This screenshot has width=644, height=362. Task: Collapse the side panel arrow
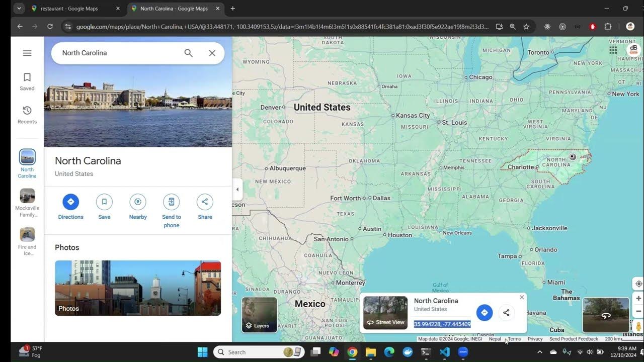coord(237,190)
